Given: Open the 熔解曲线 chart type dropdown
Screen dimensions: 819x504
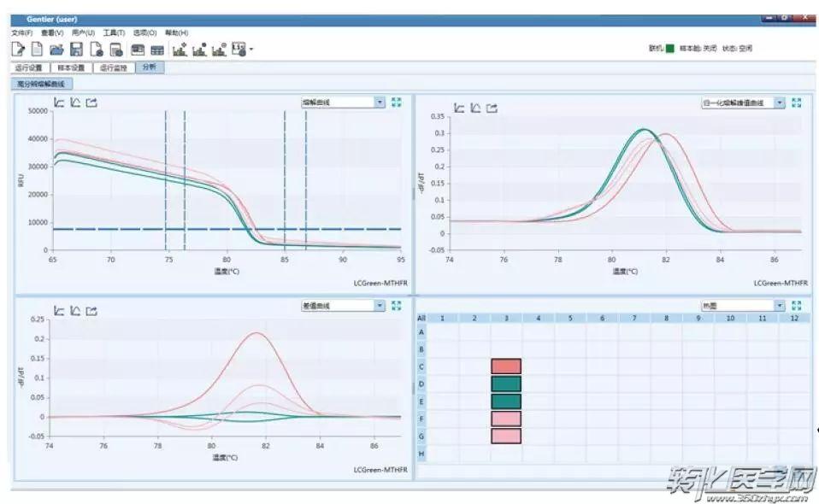Looking at the screenshot, I should coord(380,103).
